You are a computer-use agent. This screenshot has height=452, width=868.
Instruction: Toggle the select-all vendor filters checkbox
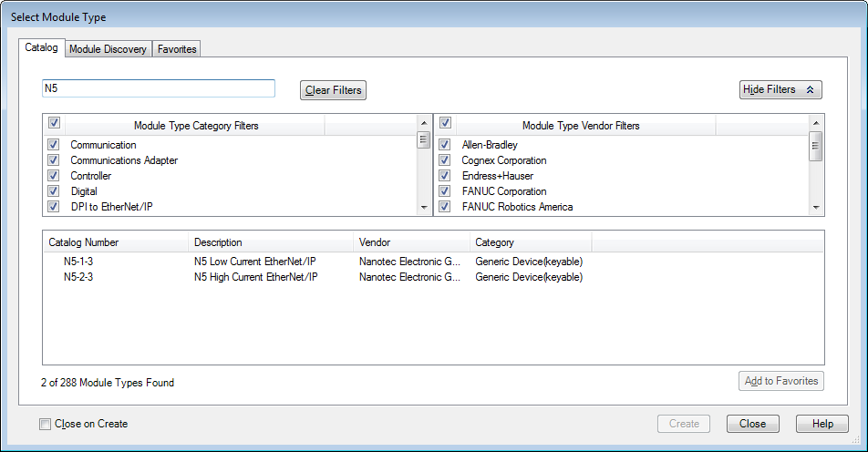pyautogui.click(x=445, y=123)
